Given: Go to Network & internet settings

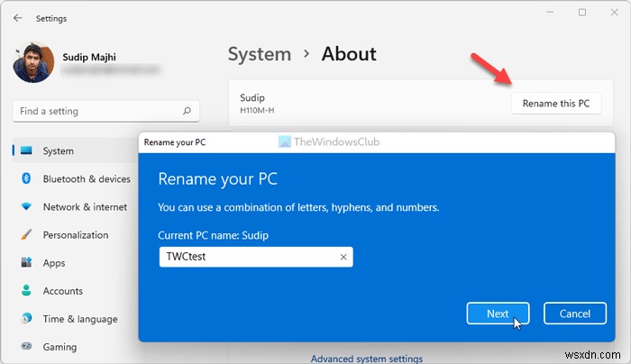Looking at the screenshot, I should click(x=85, y=207).
